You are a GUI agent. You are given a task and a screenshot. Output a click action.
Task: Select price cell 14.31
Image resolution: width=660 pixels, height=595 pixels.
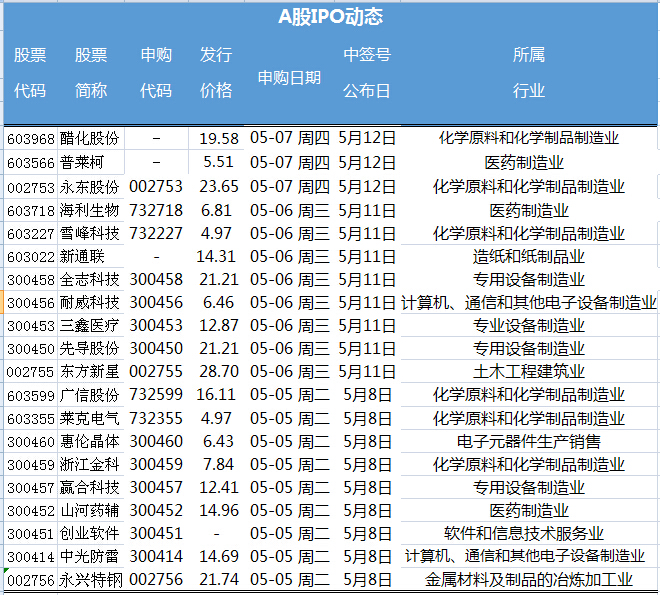point(216,256)
